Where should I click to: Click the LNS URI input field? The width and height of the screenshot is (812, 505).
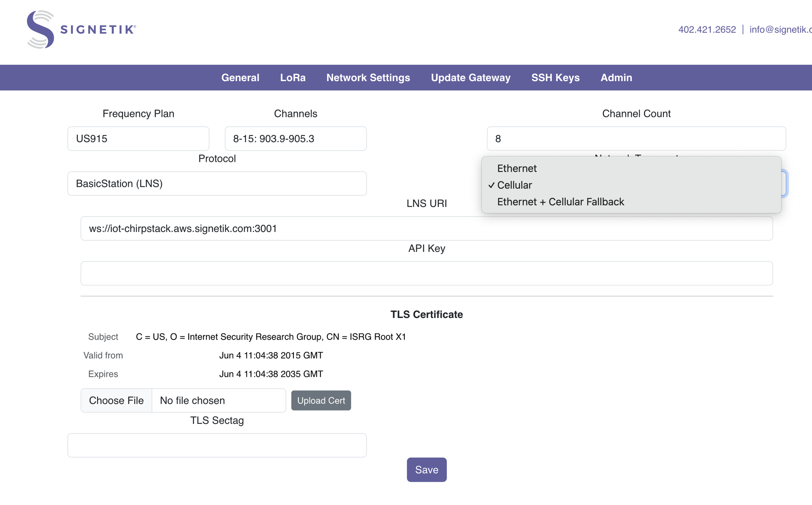click(427, 228)
